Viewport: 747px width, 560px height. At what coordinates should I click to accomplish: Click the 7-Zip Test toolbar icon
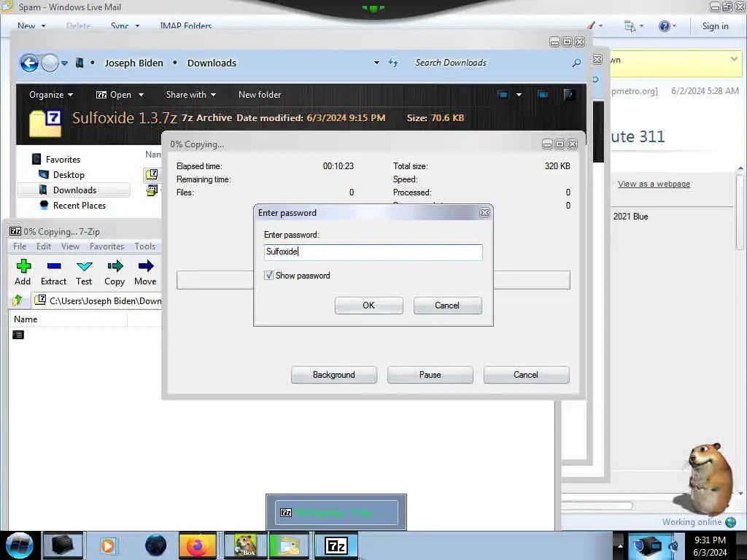click(84, 265)
